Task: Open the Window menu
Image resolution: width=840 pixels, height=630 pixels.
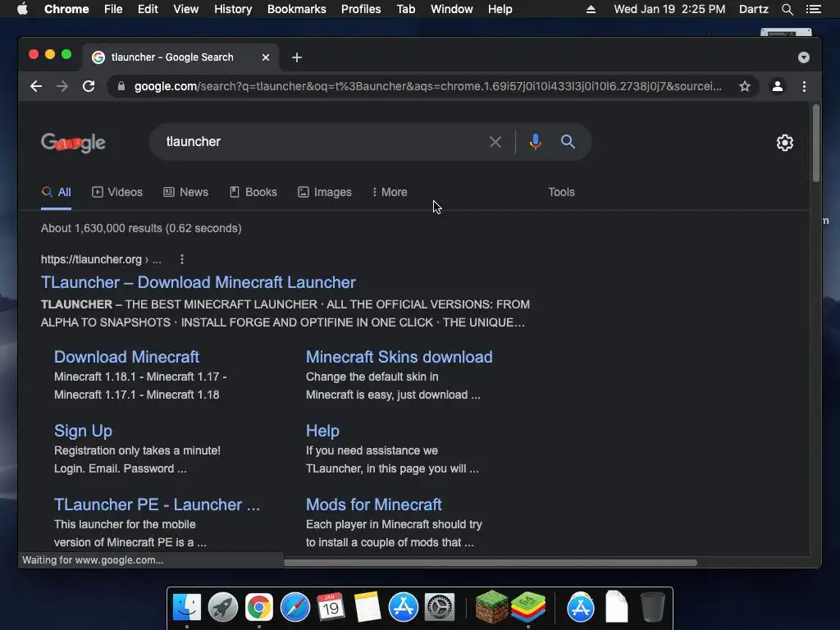Action: point(452,9)
